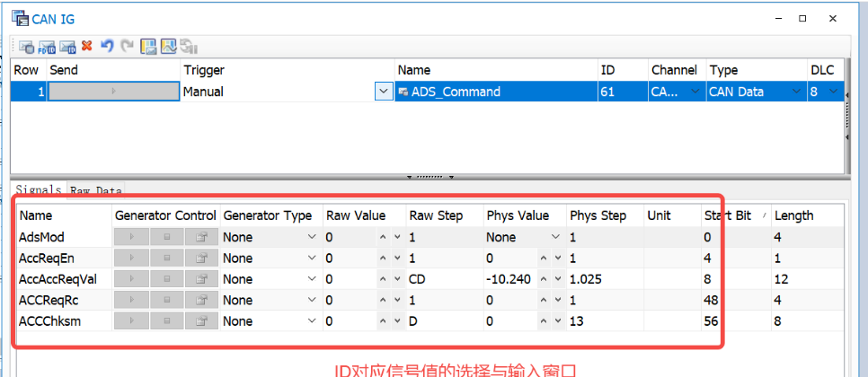Click the Trigger column header
This screenshot has width=868, height=377.
pyautogui.click(x=288, y=70)
